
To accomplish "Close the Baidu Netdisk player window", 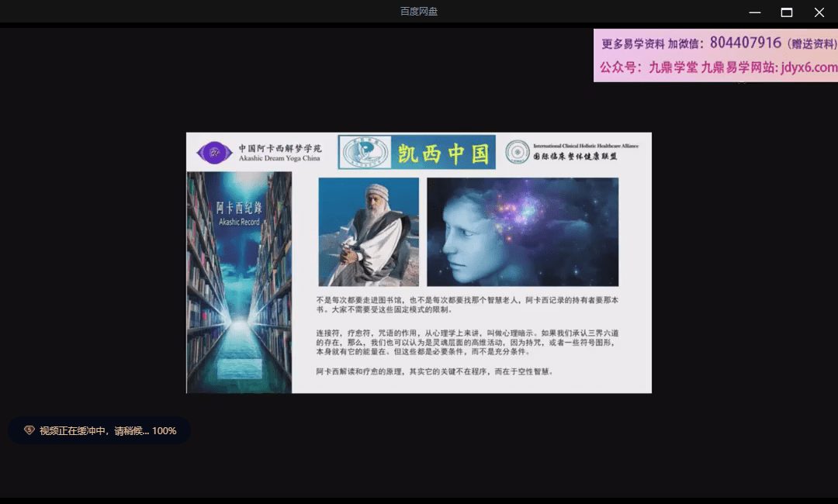I will (819, 12).
